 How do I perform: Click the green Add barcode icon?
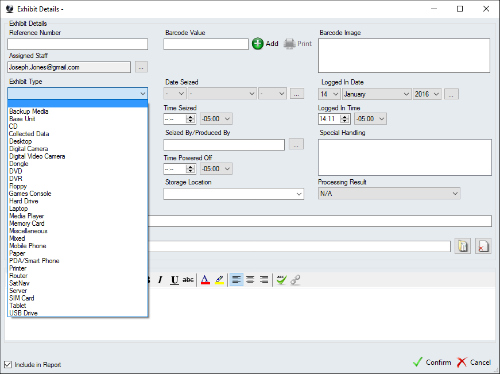click(x=257, y=44)
